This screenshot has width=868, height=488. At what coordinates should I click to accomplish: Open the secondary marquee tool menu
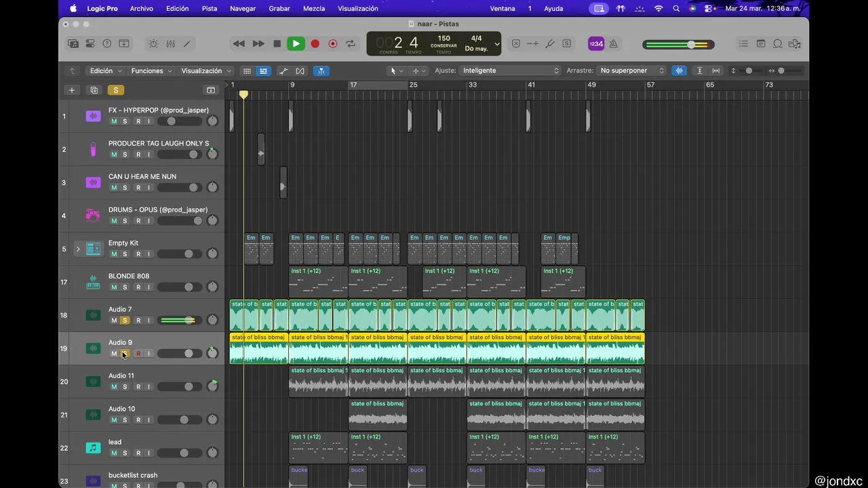pos(420,70)
